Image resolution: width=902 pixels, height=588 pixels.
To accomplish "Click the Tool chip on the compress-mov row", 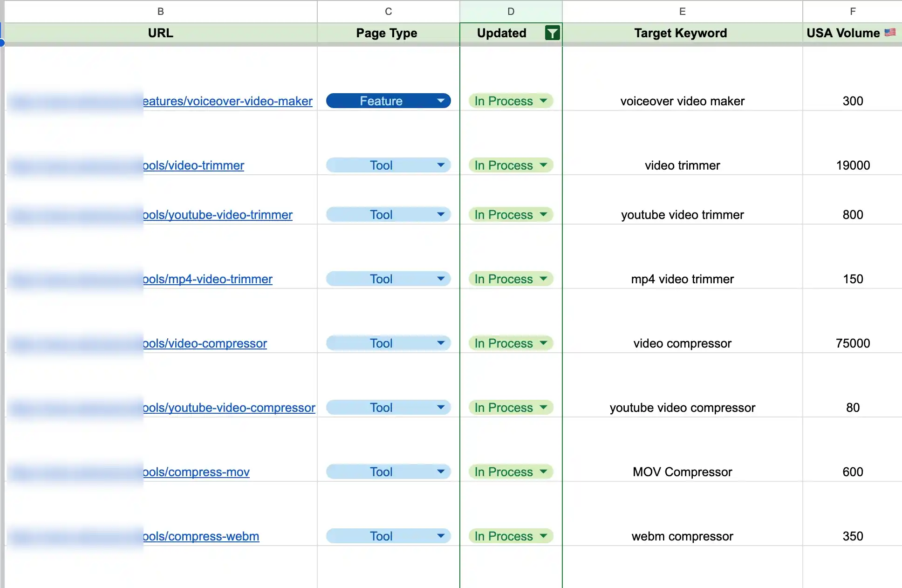I will tap(388, 472).
